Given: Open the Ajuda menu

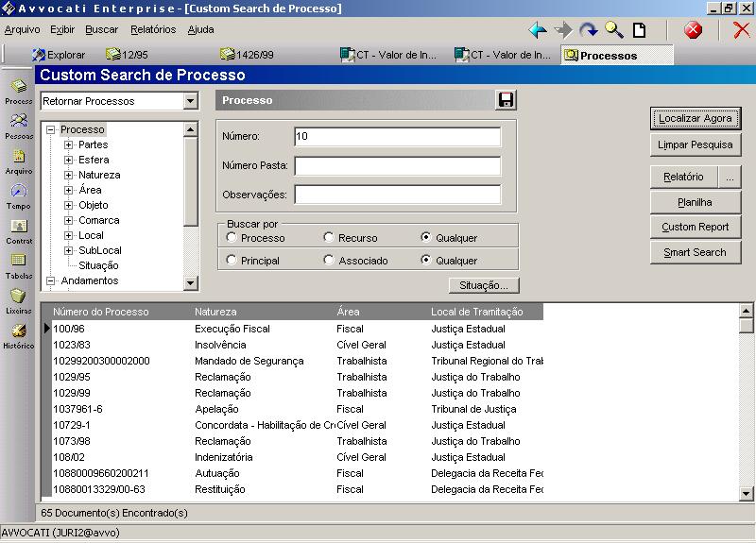Looking at the screenshot, I should [200, 29].
